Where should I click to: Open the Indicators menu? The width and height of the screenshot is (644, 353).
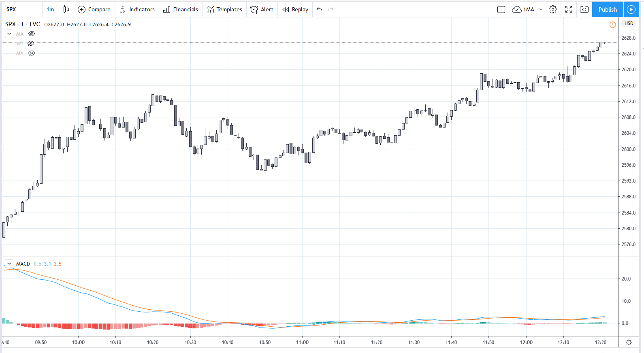pyautogui.click(x=137, y=9)
